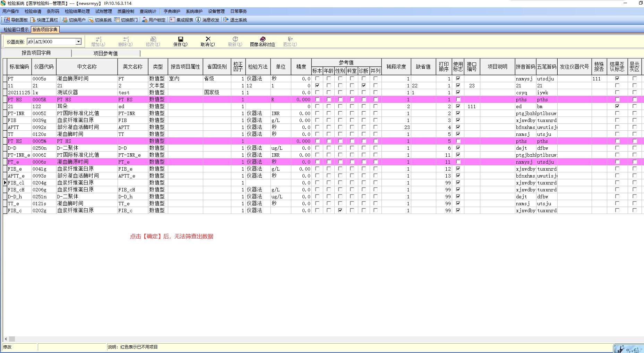
Task: Open the 检验申请 menu
Action: (33, 11)
